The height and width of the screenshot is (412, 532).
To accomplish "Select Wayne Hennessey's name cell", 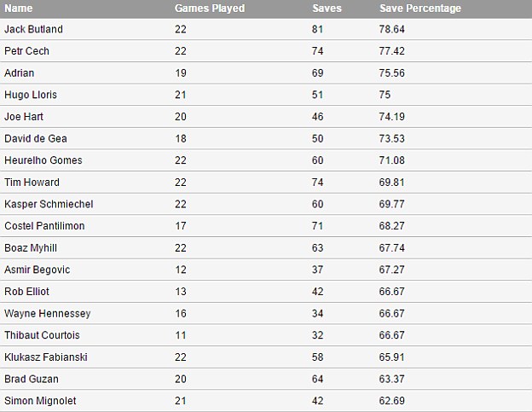I will (x=47, y=313).
